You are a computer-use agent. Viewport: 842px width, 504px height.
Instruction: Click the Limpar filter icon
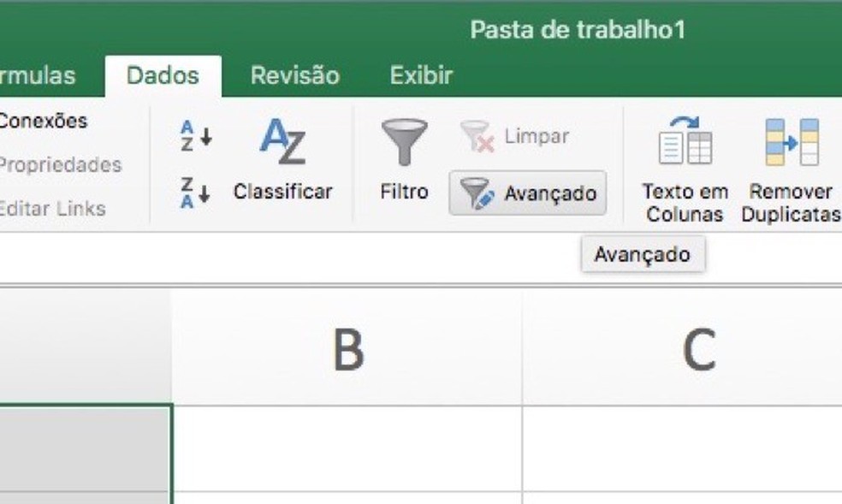(477, 137)
